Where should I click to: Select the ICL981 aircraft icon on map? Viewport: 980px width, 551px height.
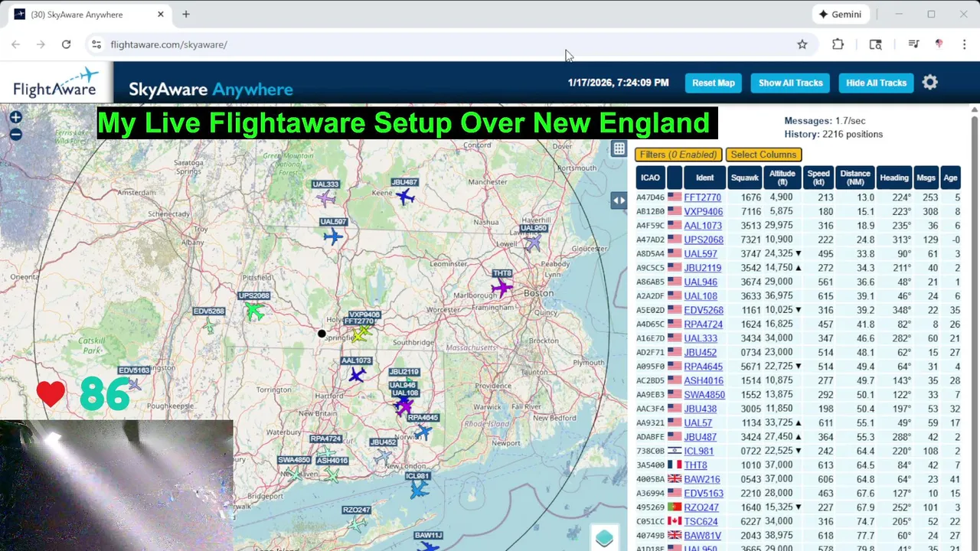click(x=419, y=490)
